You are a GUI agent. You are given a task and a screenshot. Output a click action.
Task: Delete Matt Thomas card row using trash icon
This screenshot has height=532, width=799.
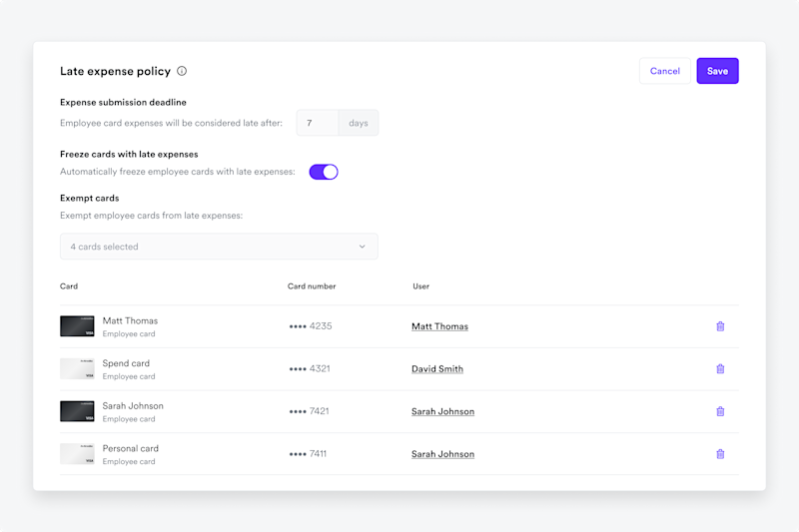(x=720, y=326)
